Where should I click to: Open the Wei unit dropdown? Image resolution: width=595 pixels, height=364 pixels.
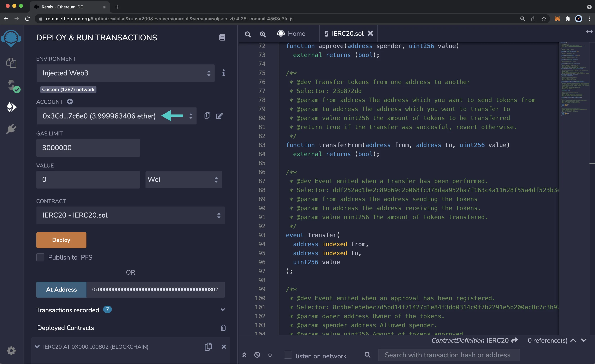pyautogui.click(x=184, y=179)
